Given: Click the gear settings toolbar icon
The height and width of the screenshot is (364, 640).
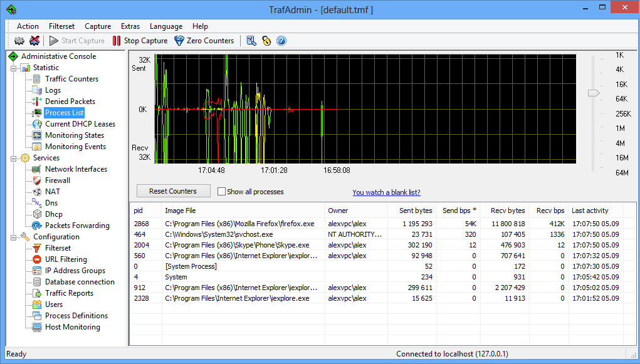Looking at the screenshot, I should point(19,41).
